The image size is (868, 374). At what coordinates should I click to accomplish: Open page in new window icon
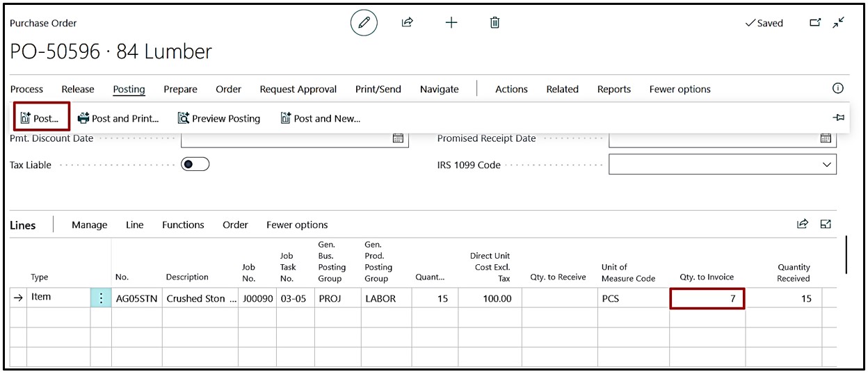[x=815, y=23]
